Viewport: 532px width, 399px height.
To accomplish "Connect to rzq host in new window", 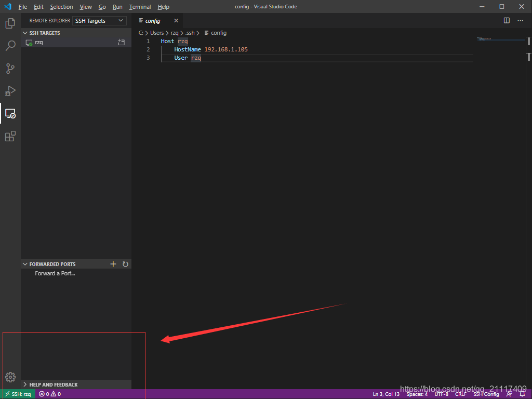I will [121, 43].
